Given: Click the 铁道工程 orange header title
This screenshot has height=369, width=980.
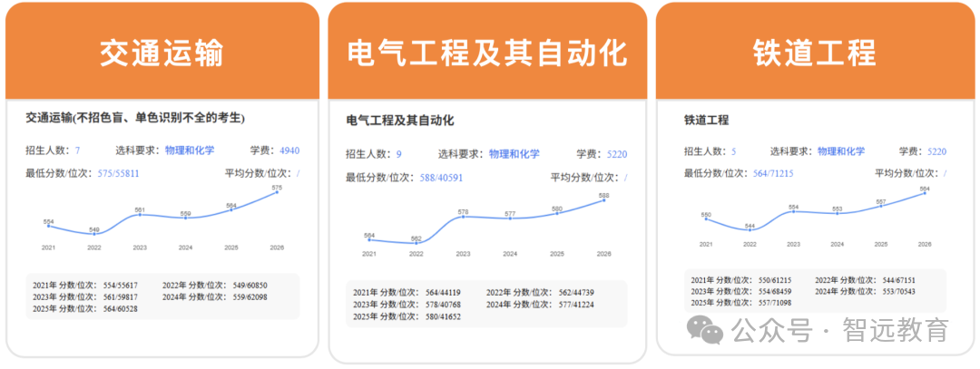Looking at the screenshot, I should coord(815,53).
